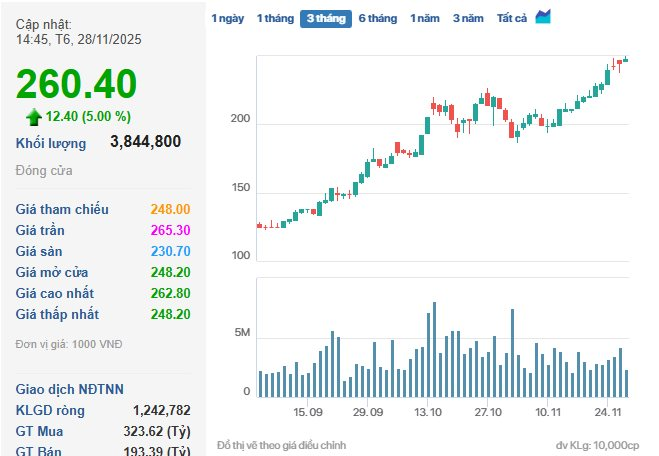Click the tallest volume bar near 13.10
Image resolution: width=659 pixels, height=456 pixels.
pyautogui.click(x=434, y=350)
